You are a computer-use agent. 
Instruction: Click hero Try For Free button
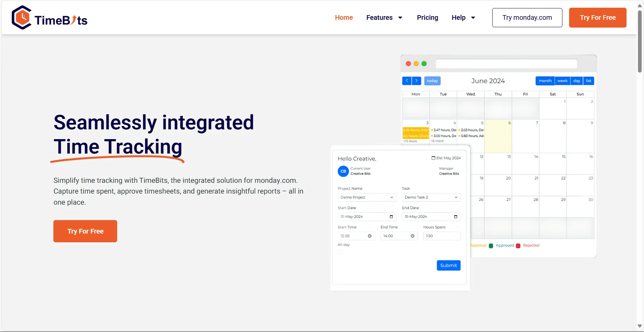click(x=85, y=231)
